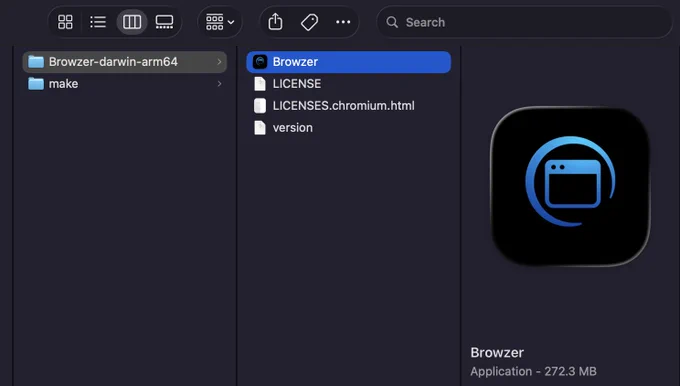680x386 pixels.
Task: Select the Browzer application file
Action: [x=349, y=62]
